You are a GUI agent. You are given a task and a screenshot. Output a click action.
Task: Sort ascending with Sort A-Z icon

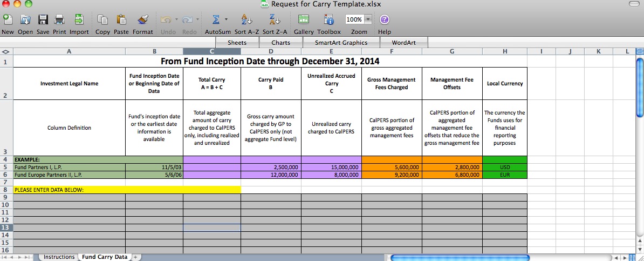pos(246,19)
